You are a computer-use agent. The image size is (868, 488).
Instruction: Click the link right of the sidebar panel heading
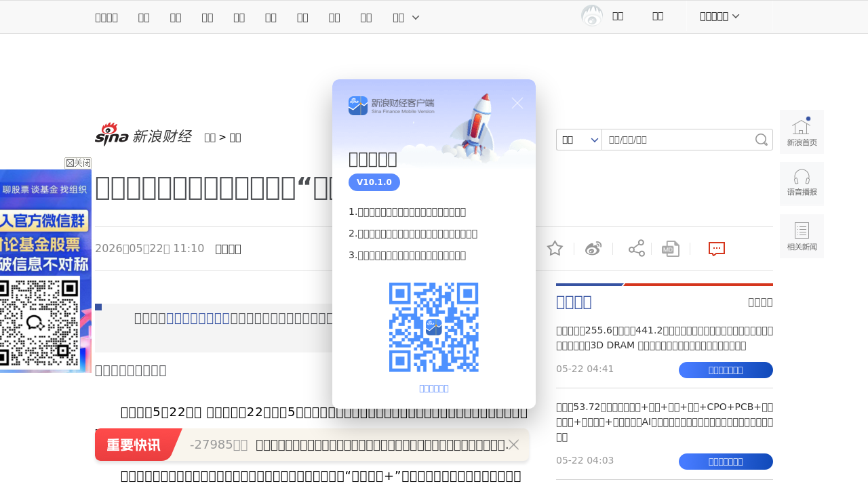click(760, 302)
